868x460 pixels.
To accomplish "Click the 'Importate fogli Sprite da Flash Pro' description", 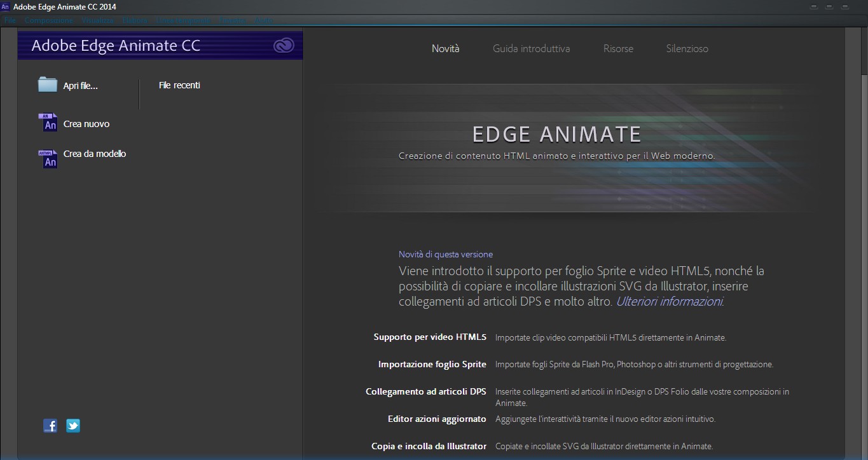I will click(x=634, y=365).
